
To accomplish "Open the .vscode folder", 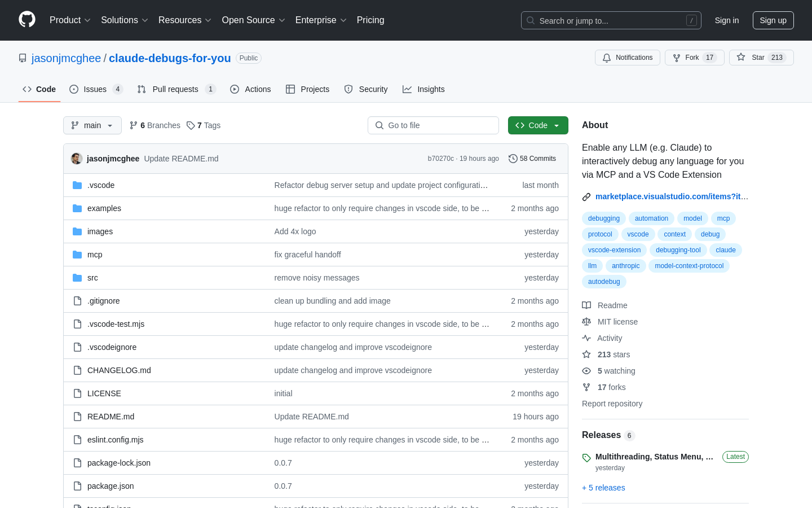I will coord(101,185).
